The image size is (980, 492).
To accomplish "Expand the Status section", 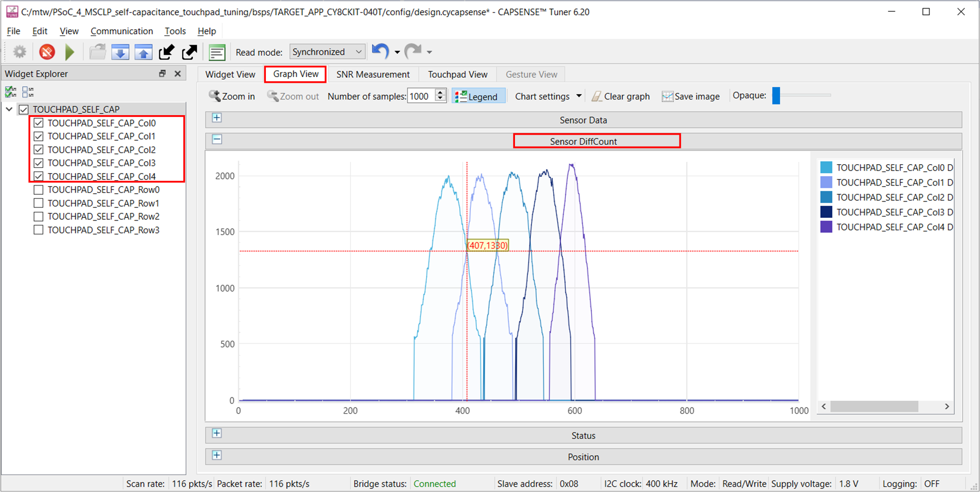I will click(x=217, y=433).
